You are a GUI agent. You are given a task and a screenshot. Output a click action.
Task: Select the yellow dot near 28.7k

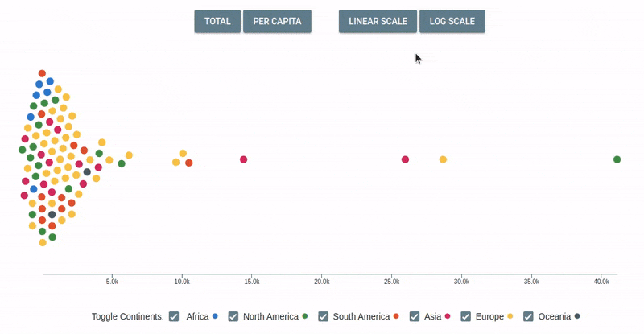click(x=443, y=159)
